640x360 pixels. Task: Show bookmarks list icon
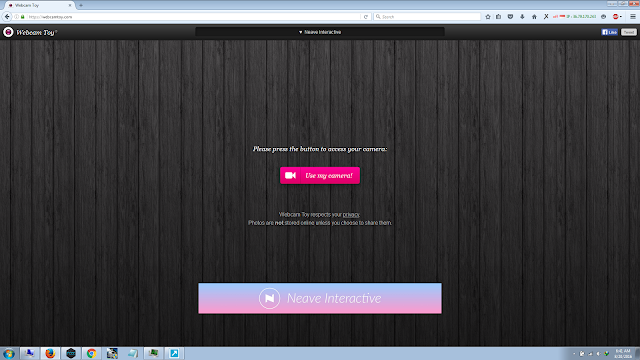[499, 17]
